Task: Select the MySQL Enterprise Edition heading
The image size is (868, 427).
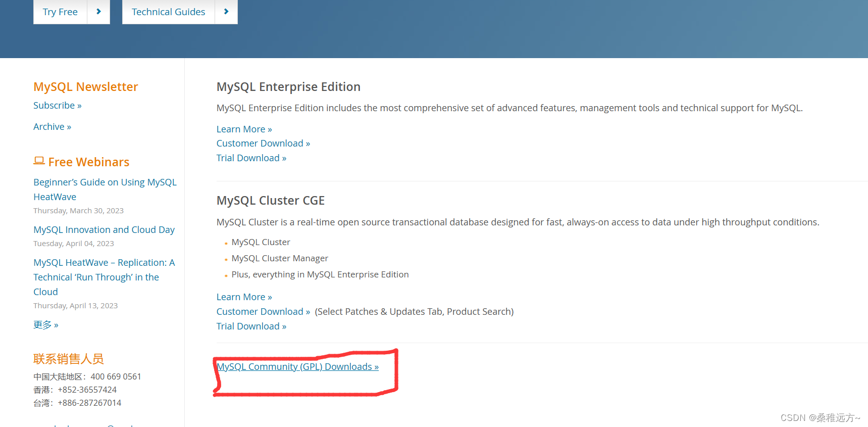Action: pyautogui.click(x=288, y=86)
